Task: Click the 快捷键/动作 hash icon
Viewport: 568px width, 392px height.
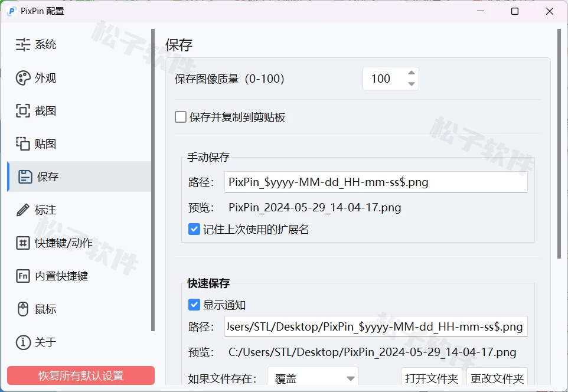Action: click(x=23, y=243)
